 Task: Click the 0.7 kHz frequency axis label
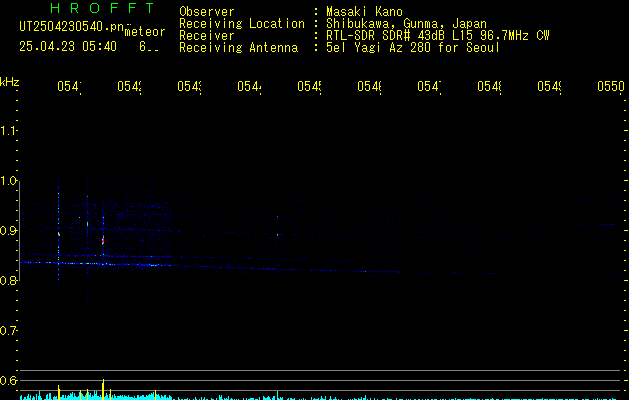(x=8, y=331)
